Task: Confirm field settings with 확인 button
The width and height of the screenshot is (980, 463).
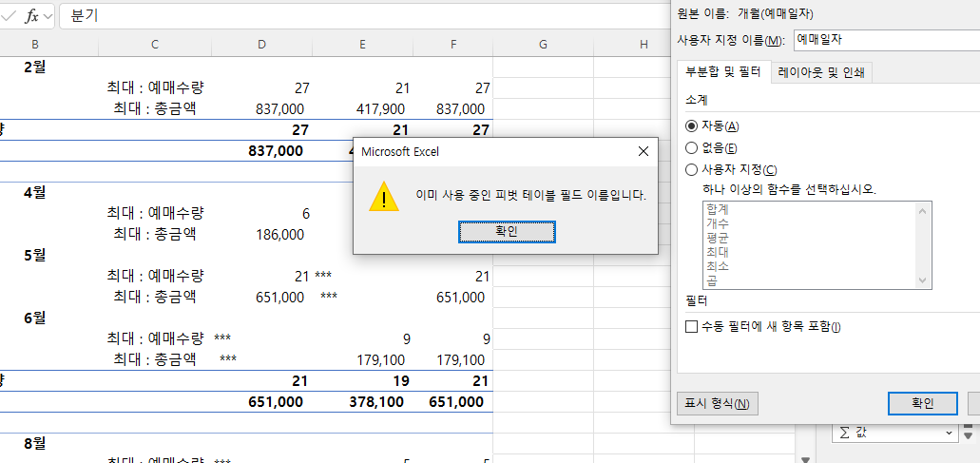Action: (922, 403)
